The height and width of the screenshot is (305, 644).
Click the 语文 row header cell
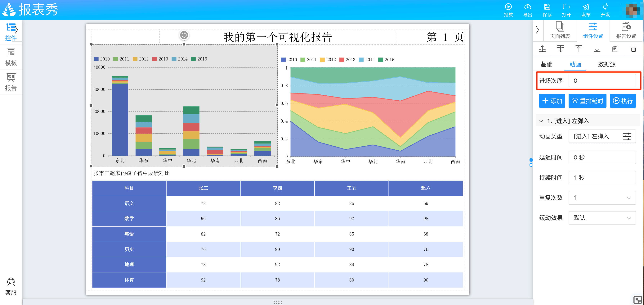(x=129, y=203)
